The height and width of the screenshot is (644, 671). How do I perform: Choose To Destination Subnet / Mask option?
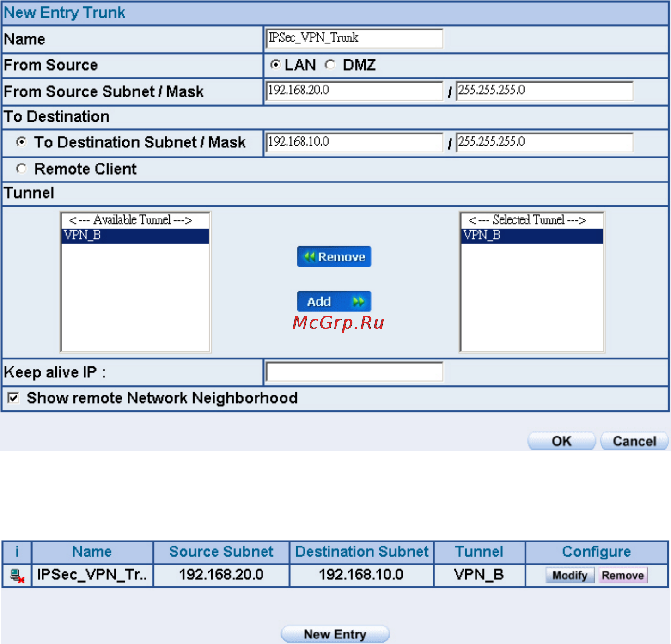coord(21,142)
